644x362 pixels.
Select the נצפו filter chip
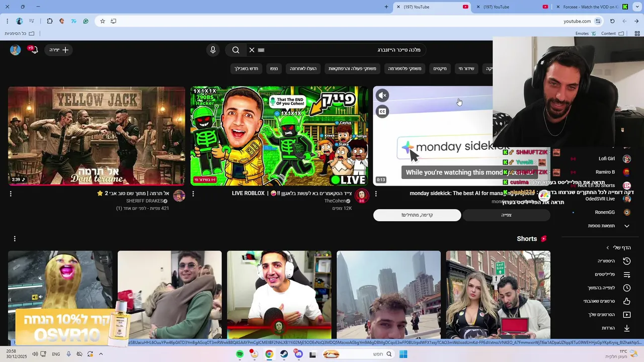tap(274, 68)
